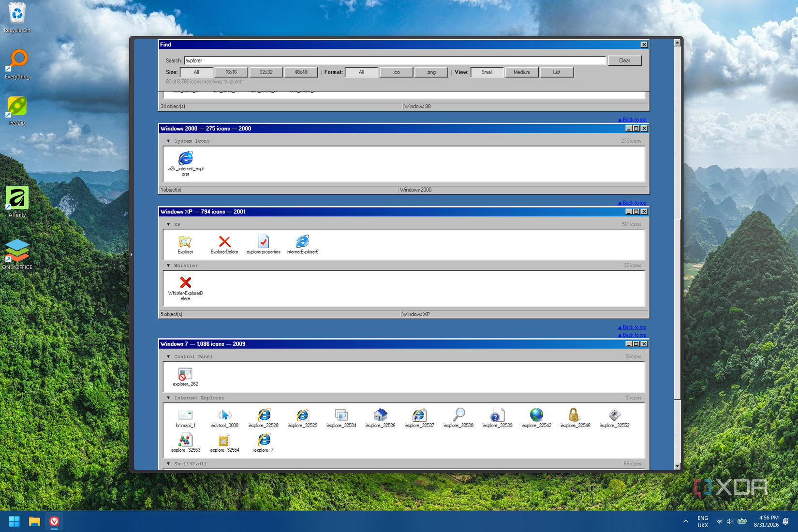Select the iexplore_32542 globe icon
The height and width of the screenshot is (532, 798).
click(536, 418)
